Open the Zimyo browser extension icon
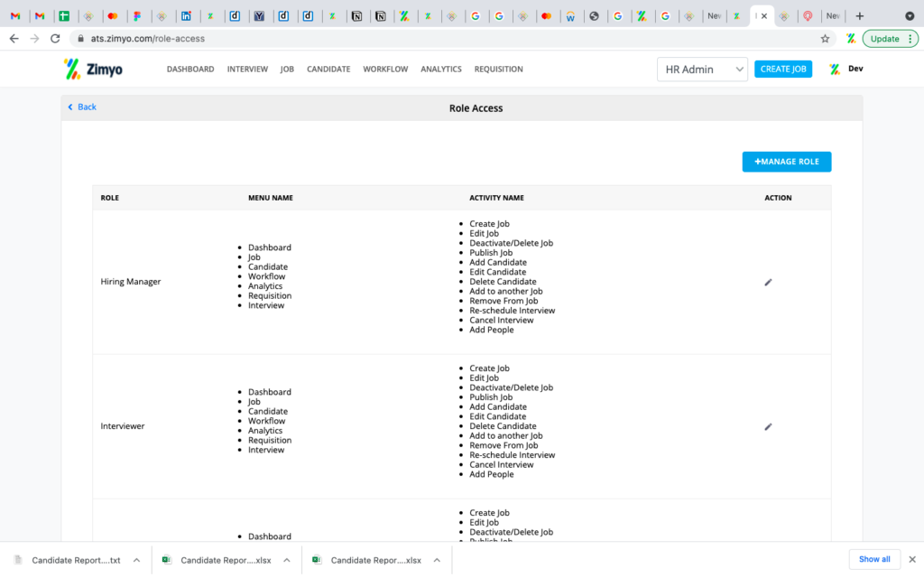The height and width of the screenshot is (578, 924). point(851,38)
